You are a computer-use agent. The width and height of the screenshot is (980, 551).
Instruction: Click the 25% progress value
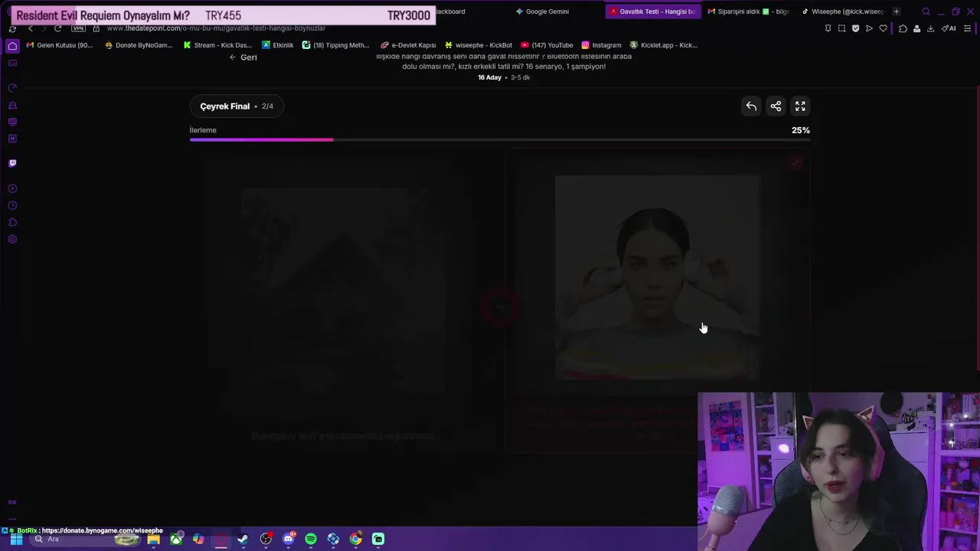pyautogui.click(x=800, y=130)
